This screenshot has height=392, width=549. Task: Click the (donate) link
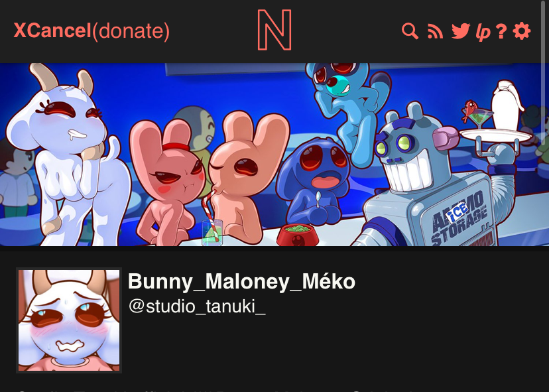[131, 31]
